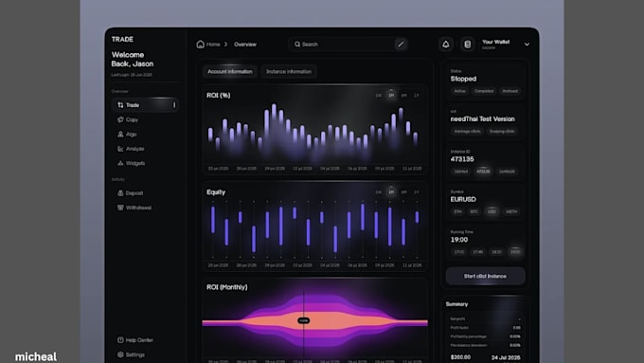Click the Deposit icon in sidebar

pos(120,192)
